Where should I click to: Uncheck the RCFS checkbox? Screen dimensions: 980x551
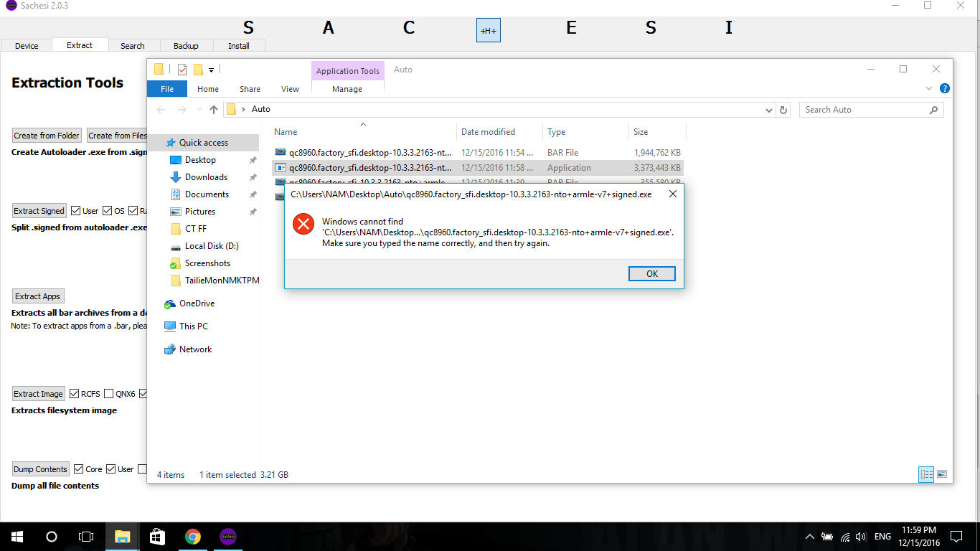pyautogui.click(x=74, y=394)
